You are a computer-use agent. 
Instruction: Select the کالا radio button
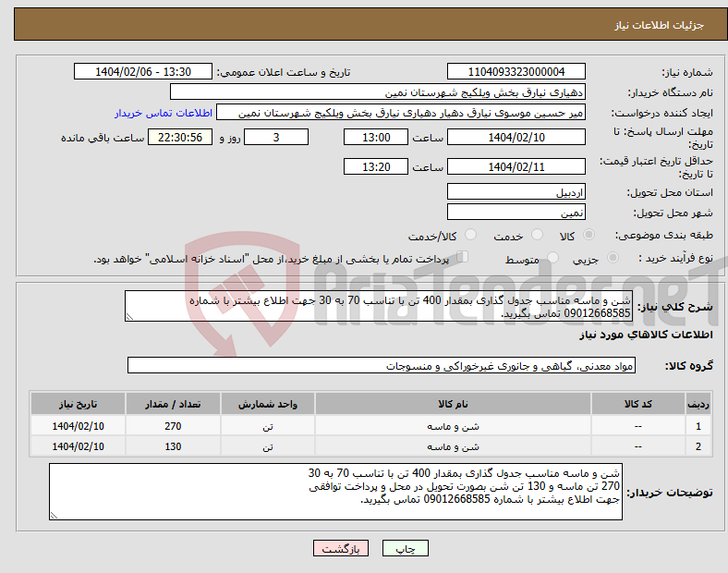click(588, 235)
